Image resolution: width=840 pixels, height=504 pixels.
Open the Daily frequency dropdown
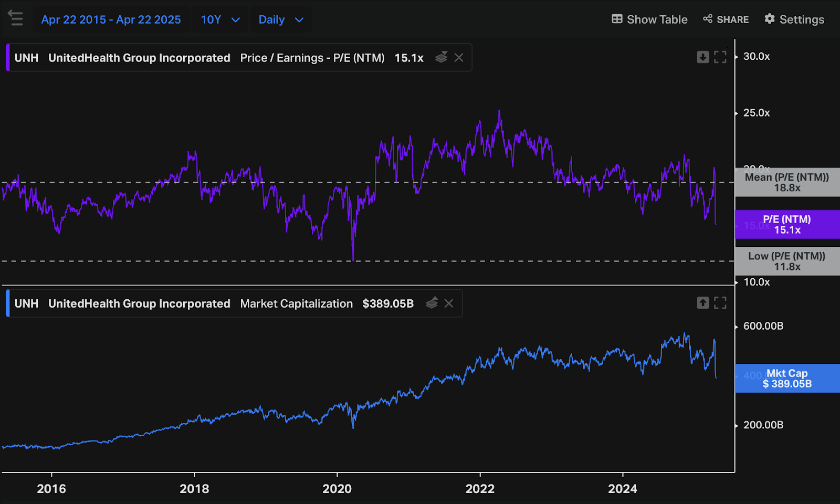click(x=280, y=19)
